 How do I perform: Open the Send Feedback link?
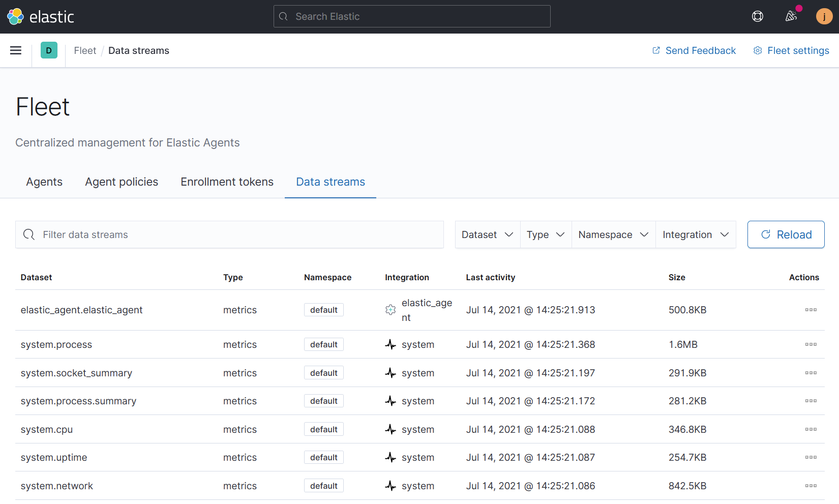(694, 50)
